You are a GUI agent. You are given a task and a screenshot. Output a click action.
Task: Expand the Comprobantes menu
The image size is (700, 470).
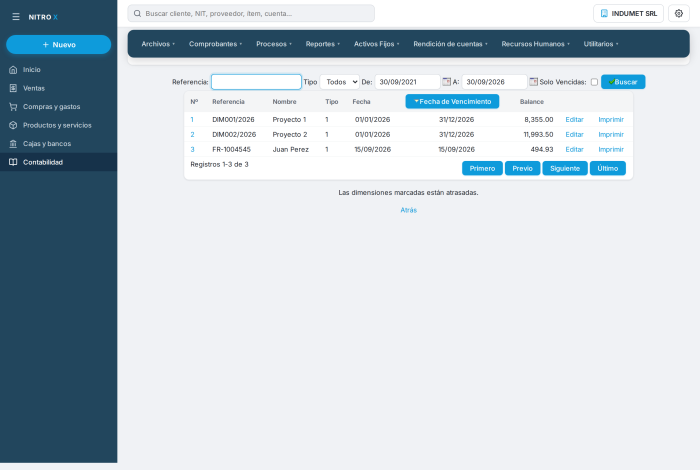215,44
